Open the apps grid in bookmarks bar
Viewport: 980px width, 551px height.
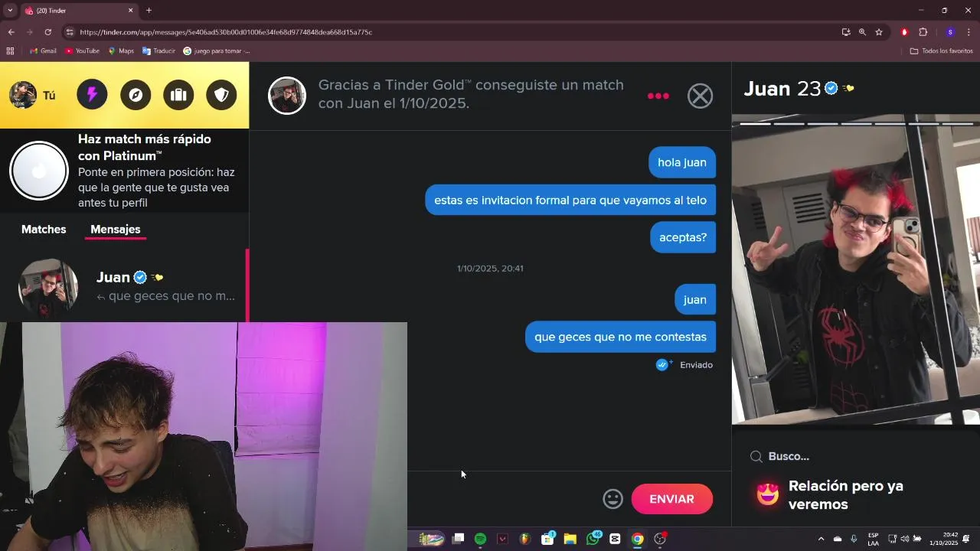[x=10, y=51]
